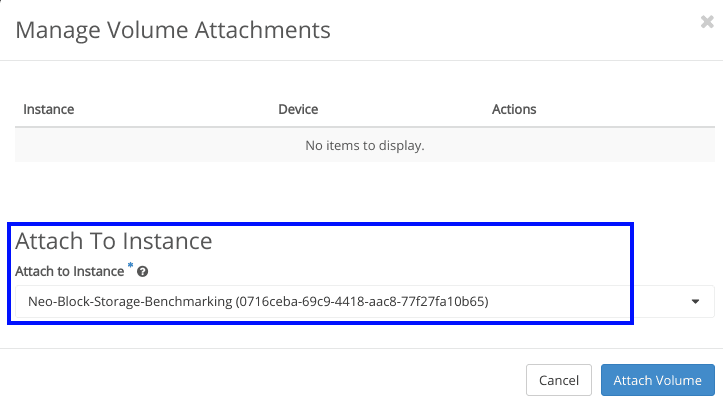Click the "Attach to Instance" field label
Screen dimensions: 723x406
(x=69, y=272)
